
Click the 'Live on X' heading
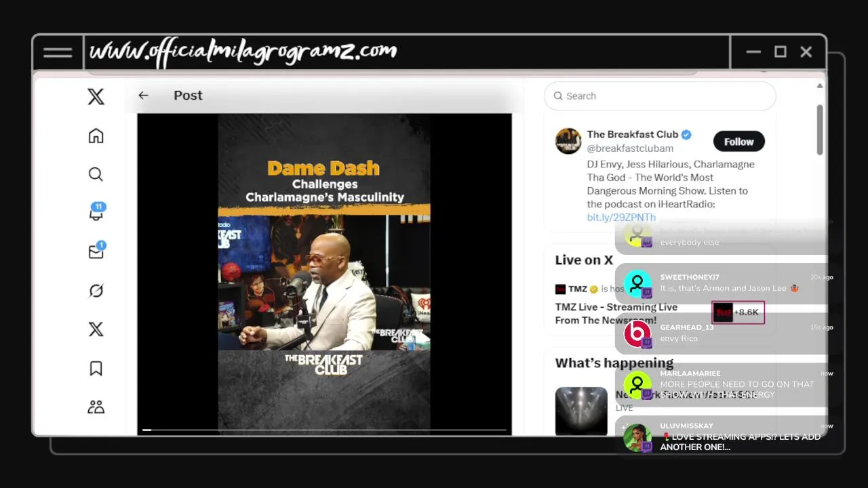click(x=584, y=260)
